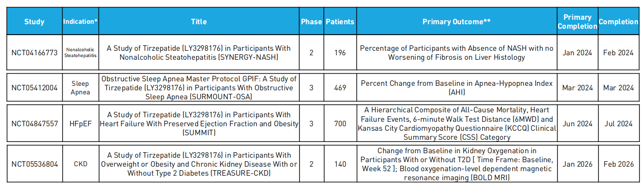The image size is (644, 186).
Task: Click the Primary Outcome** header
Action: (x=457, y=22)
